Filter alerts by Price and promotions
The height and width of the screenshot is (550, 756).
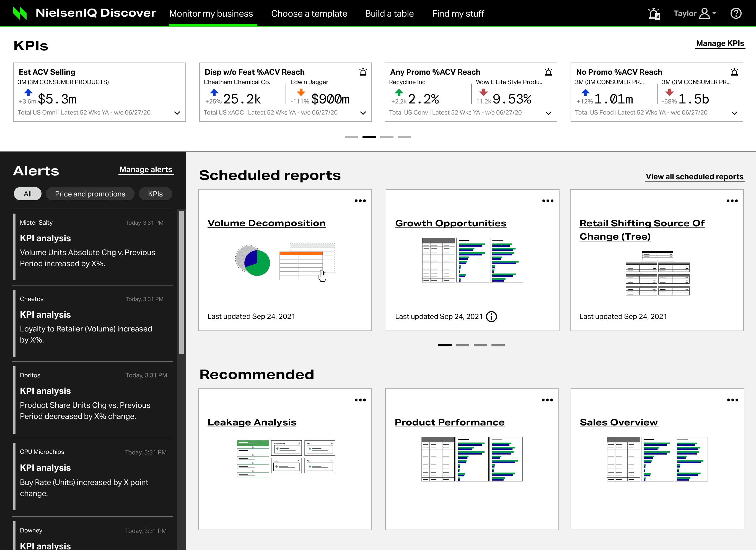coord(90,194)
